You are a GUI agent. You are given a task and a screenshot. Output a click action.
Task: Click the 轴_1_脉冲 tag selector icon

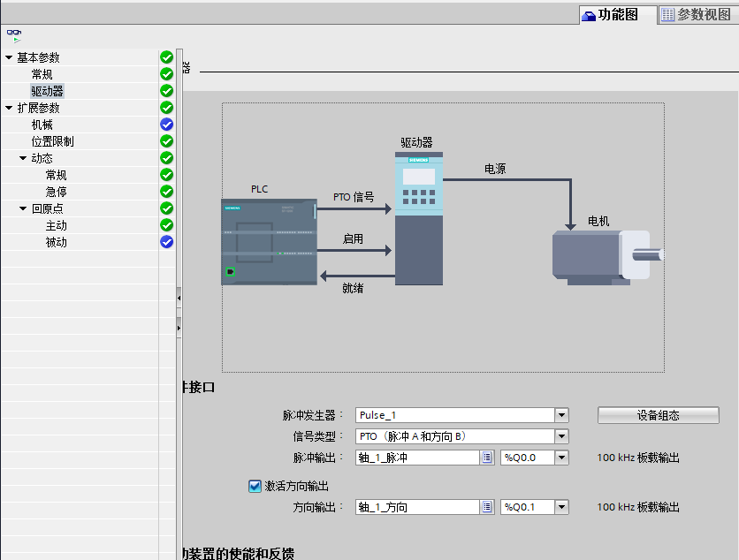pyautogui.click(x=487, y=457)
